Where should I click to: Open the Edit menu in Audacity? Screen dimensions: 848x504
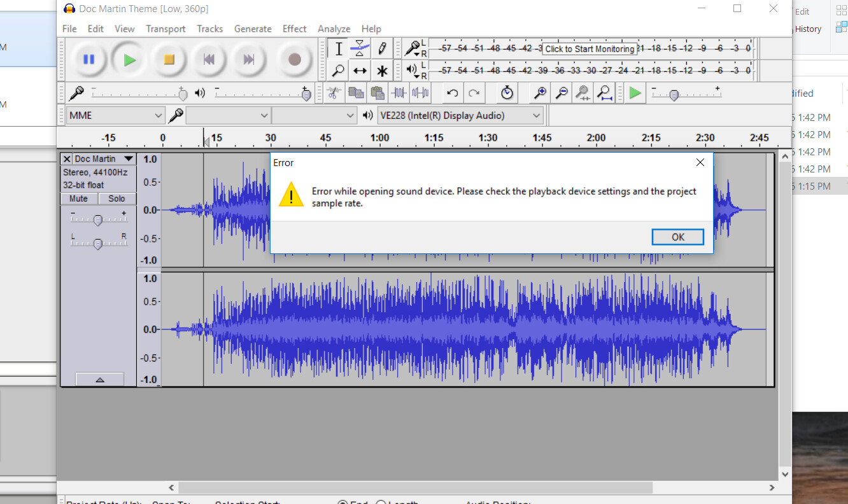coord(95,29)
